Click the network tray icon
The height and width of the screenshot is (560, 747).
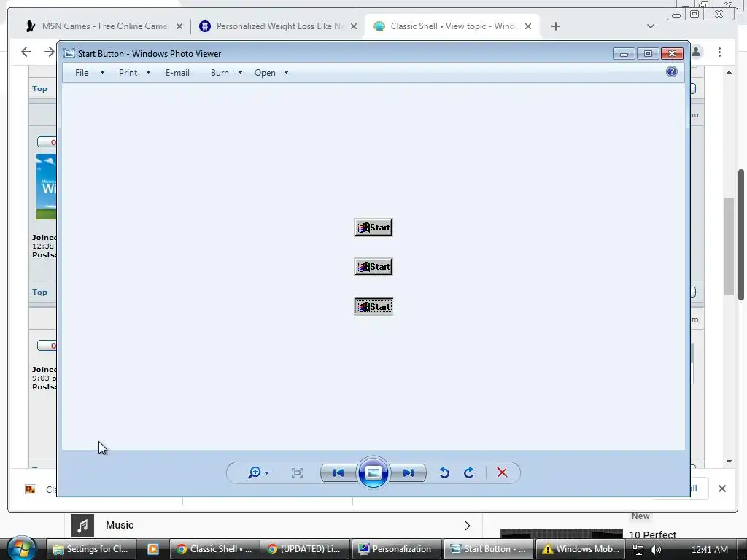(638, 550)
